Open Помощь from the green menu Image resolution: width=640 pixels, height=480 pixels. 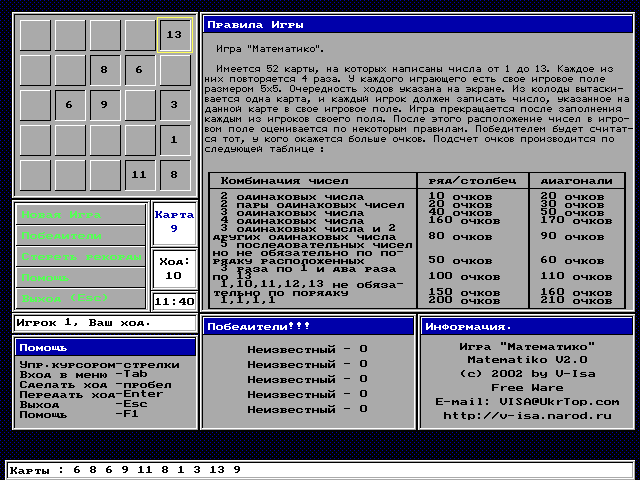pyautogui.click(x=80, y=277)
